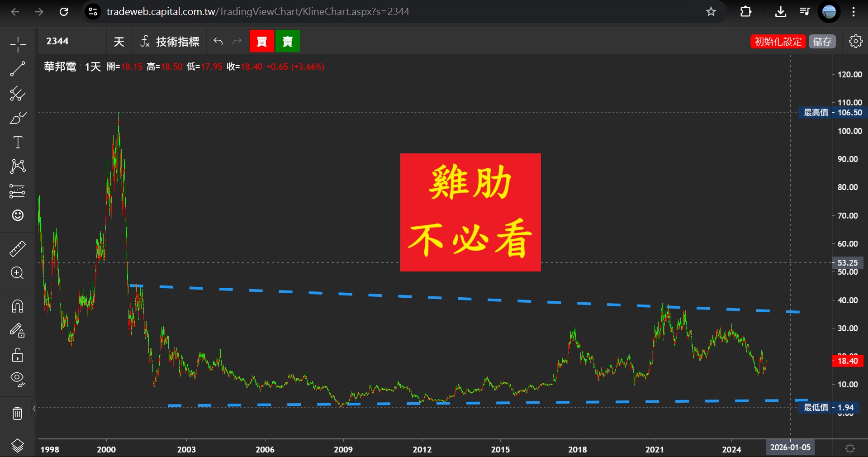Click the 18.40 current price tag

click(848, 361)
